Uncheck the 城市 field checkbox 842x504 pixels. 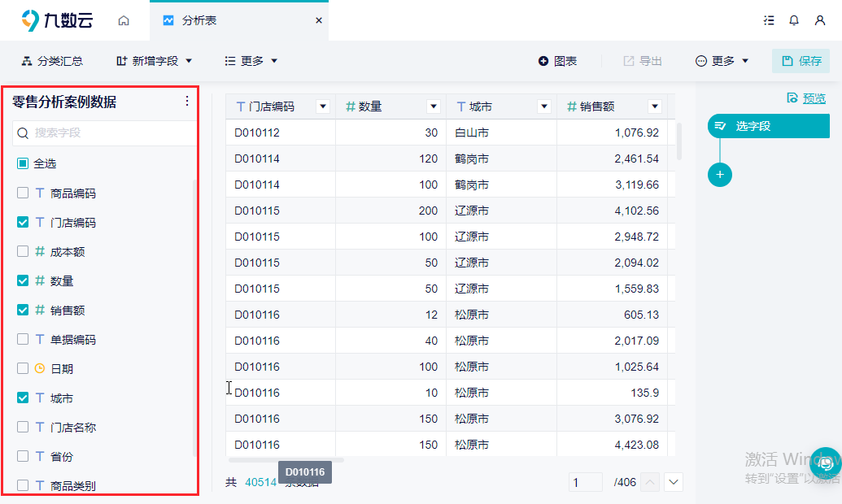[23, 398]
